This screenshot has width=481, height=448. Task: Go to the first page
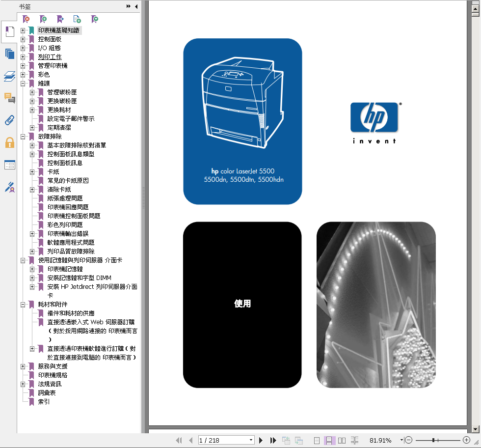point(179,440)
